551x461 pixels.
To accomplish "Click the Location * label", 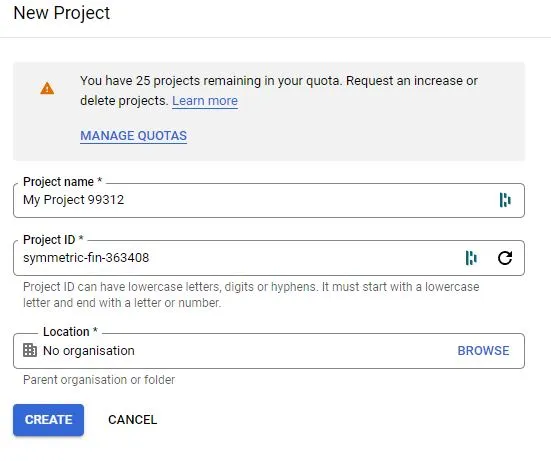I will [70, 332].
